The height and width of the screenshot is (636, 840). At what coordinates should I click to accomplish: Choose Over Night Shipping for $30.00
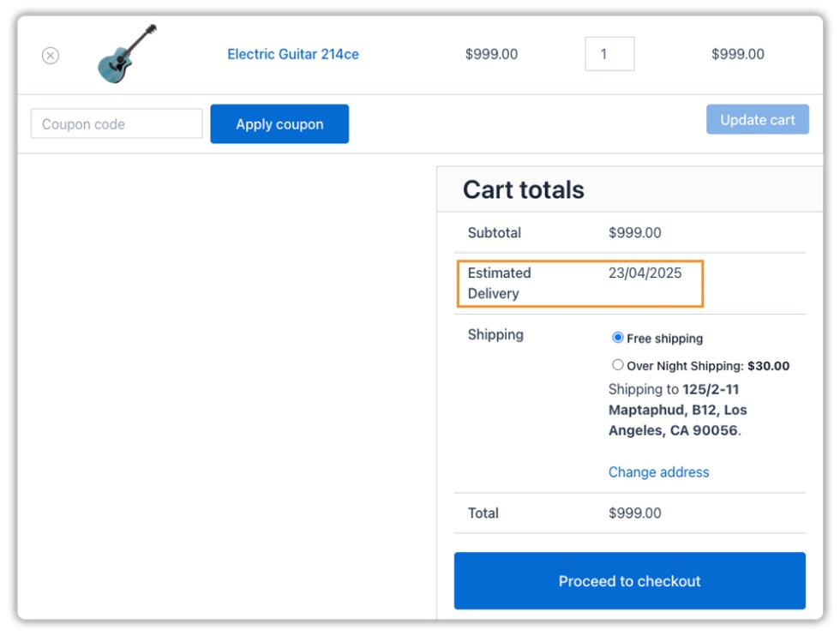coord(618,364)
